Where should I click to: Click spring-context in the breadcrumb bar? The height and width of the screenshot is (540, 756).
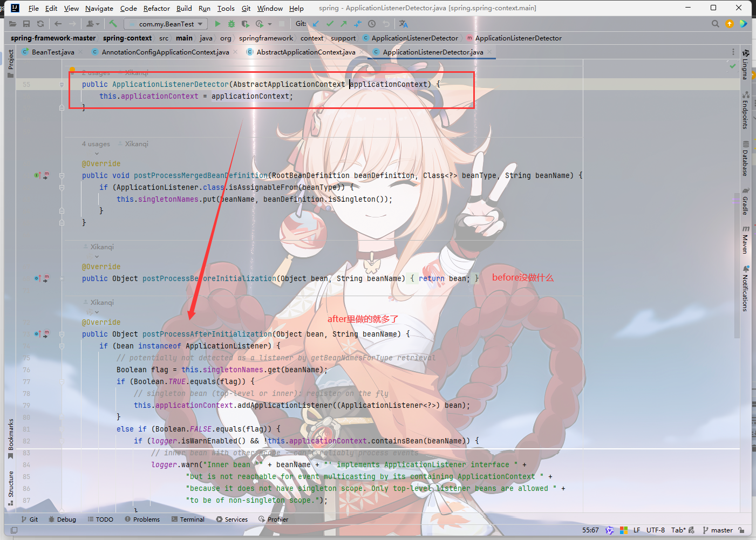click(x=127, y=38)
